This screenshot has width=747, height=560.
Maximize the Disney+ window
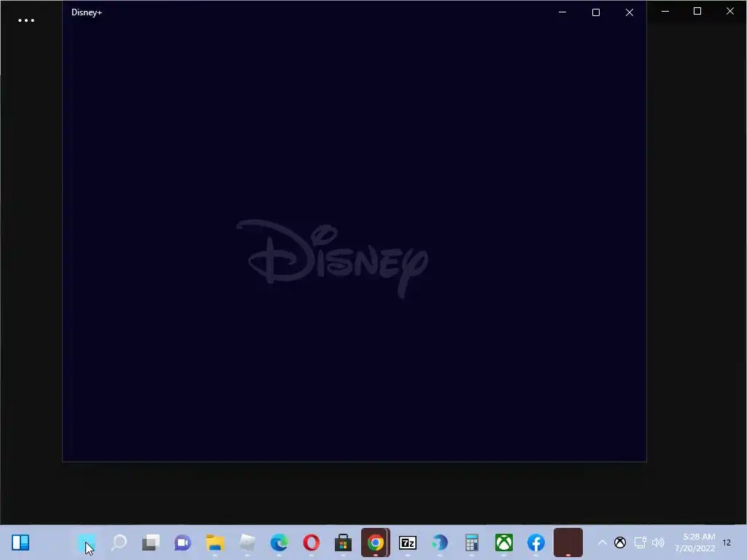[595, 12]
